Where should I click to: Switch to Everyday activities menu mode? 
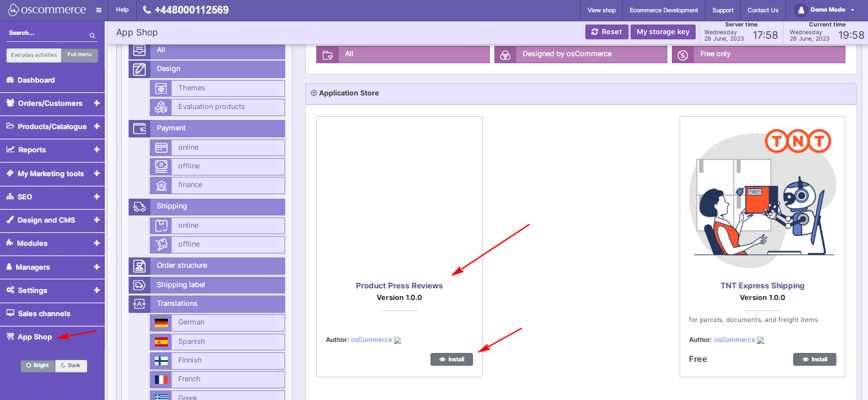[34, 55]
